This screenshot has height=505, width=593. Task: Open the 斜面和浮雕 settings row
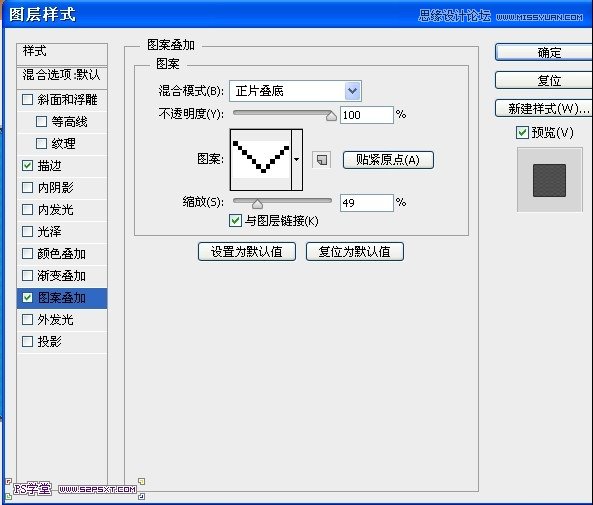click(62, 100)
